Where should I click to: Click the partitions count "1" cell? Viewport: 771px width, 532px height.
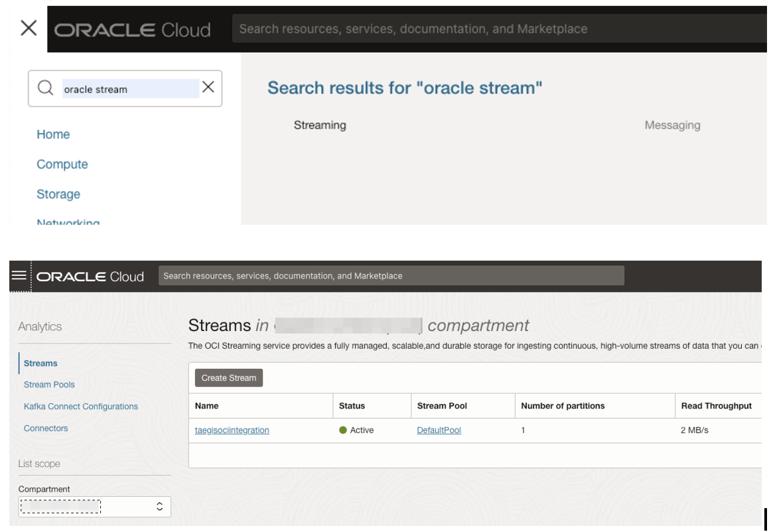click(x=523, y=431)
